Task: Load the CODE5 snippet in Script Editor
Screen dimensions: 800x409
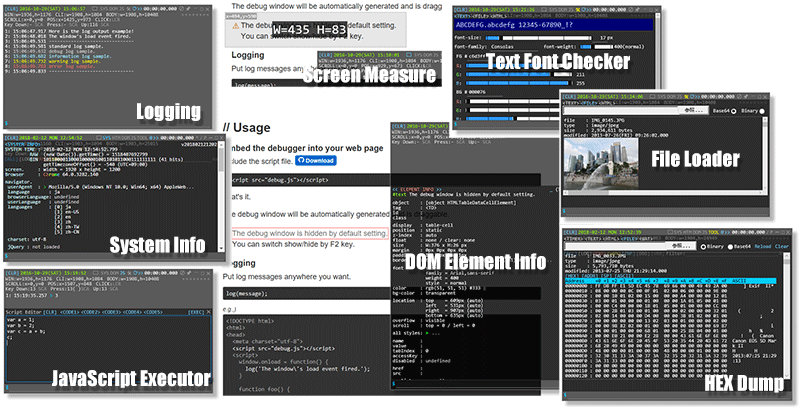Action: tap(153, 312)
